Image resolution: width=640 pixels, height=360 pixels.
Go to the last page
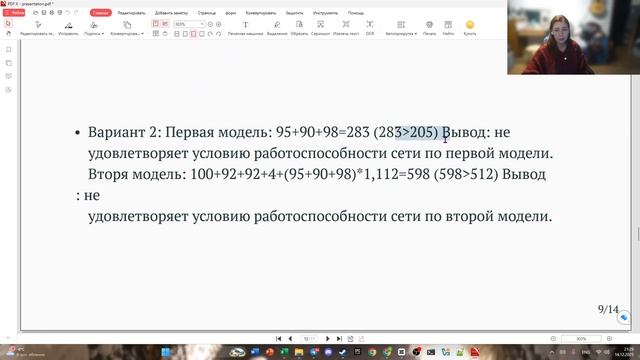339,338
